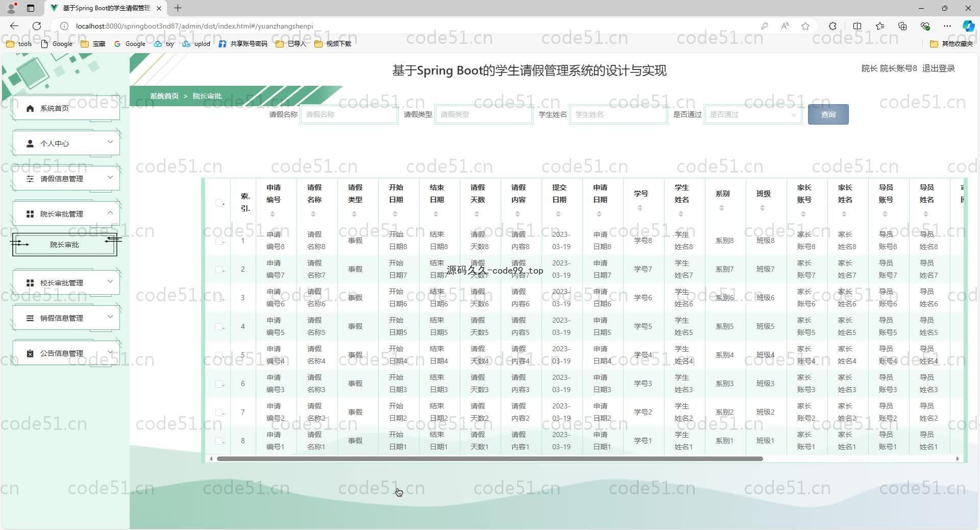Image resolution: width=980 pixels, height=530 pixels.
Task: Sort by 提交日期 column arrows
Action: pyautogui.click(x=558, y=214)
